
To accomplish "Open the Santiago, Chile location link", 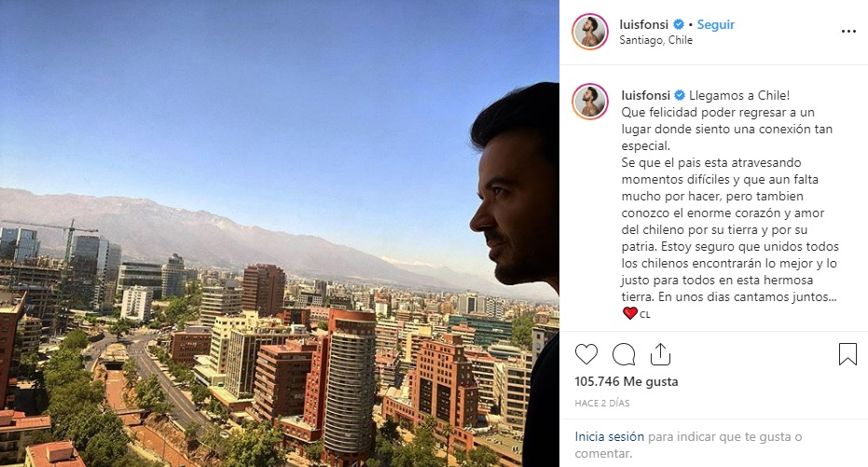I will point(656,40).
